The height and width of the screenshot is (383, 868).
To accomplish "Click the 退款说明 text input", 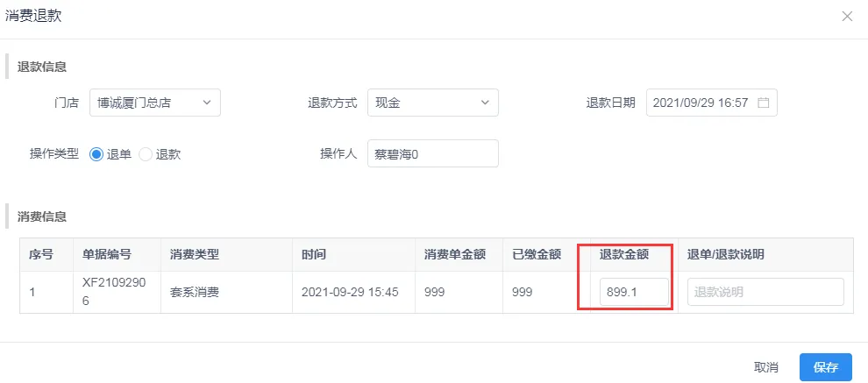I will tap(765, 292).
